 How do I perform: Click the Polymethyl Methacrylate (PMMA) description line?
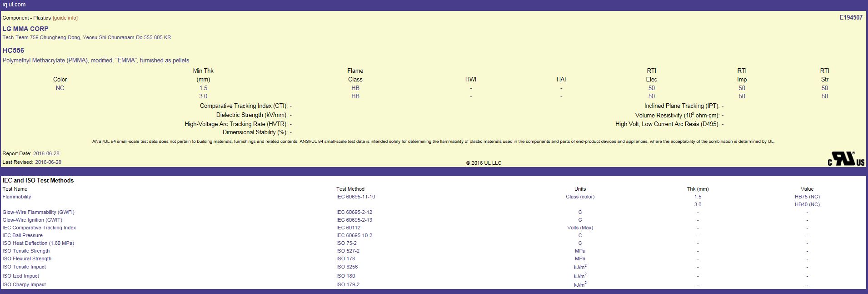[x=96, y=61]
